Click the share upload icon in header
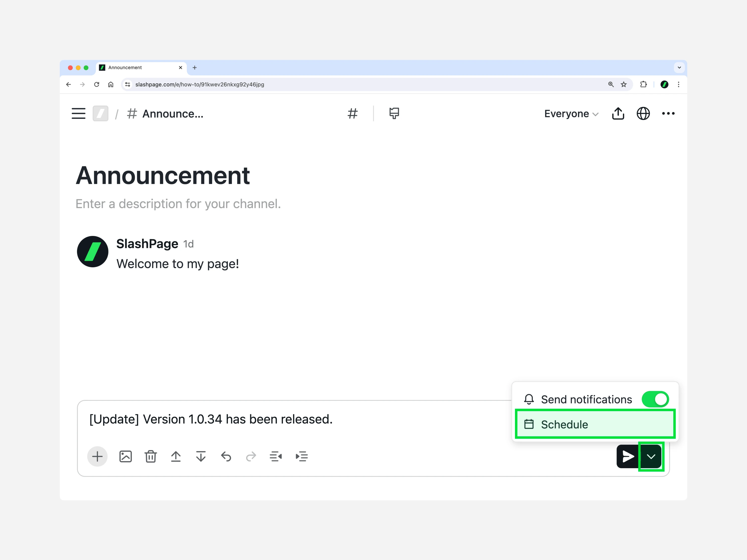This screenshot has width=747, height=560. pyautogui.click(x=618, y=113)
